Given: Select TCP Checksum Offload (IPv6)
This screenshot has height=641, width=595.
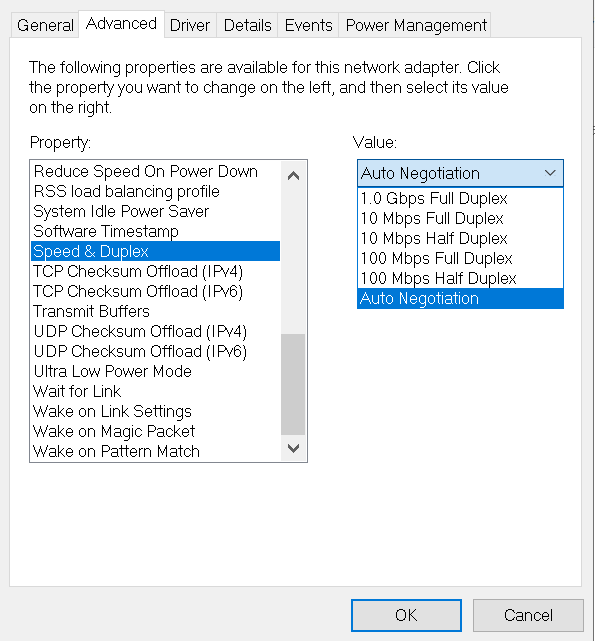Looking at the screenshot, I should [x=156, y=291].
